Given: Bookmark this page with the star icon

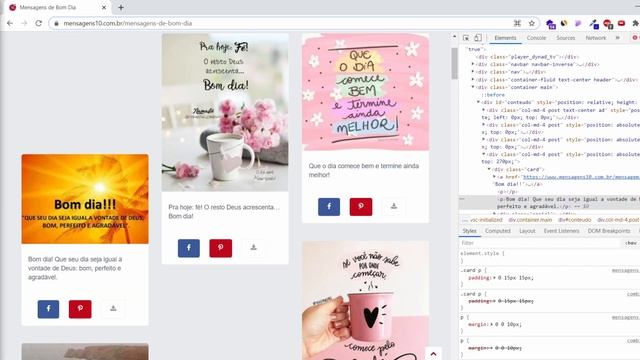Looking at the screenshot, I should point(531,23).
